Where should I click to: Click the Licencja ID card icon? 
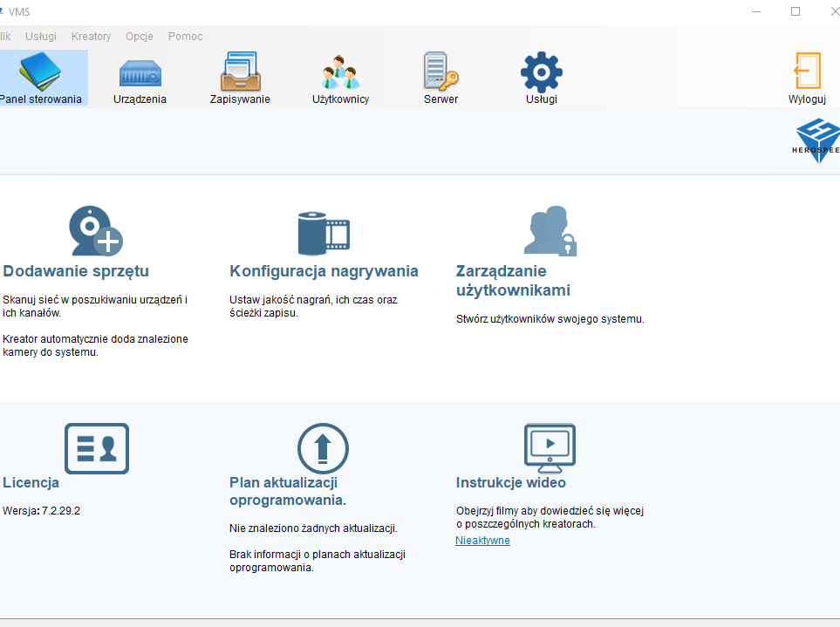tap(96, 448)
